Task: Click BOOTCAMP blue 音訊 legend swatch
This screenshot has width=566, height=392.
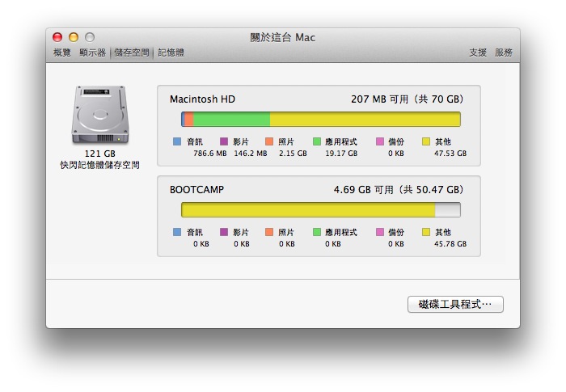Action: point(178,232)
